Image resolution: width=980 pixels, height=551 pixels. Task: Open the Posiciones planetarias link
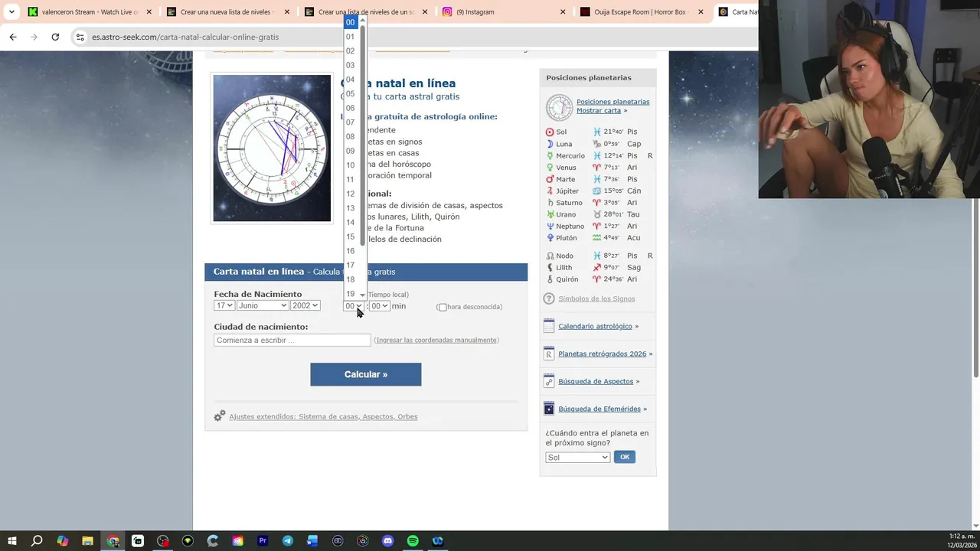coord(612,101)
